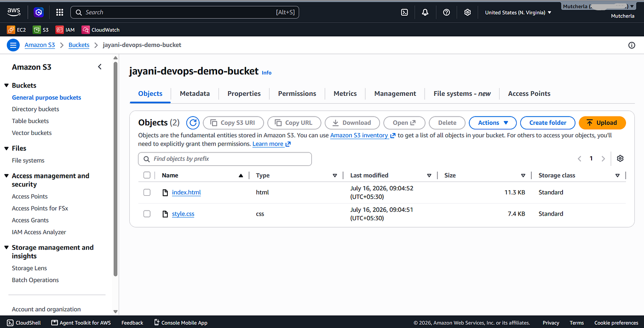Open General purpose buckets in sidebar
Viewport: 644px width, 328px height.
tap(46, 98)
